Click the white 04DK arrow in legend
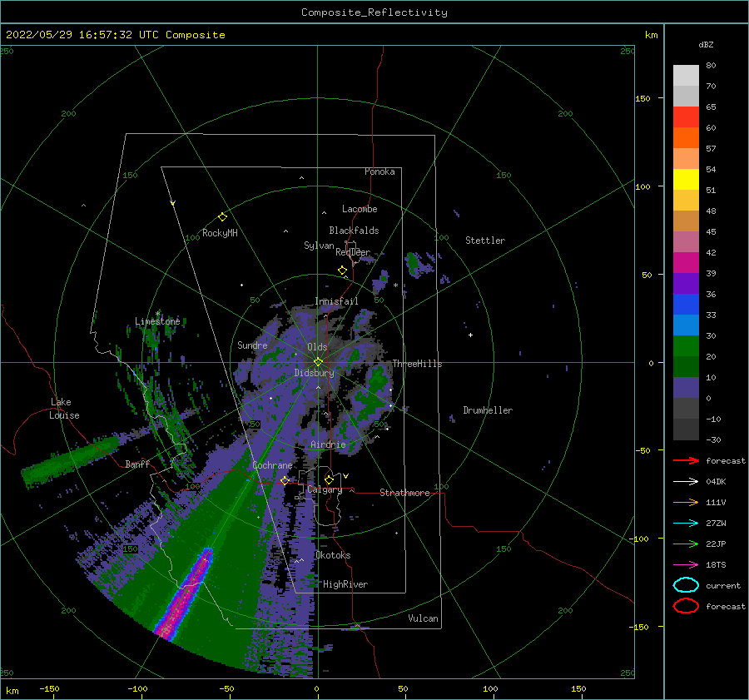Viewport: 749px width, 700px height. [686, 481]
